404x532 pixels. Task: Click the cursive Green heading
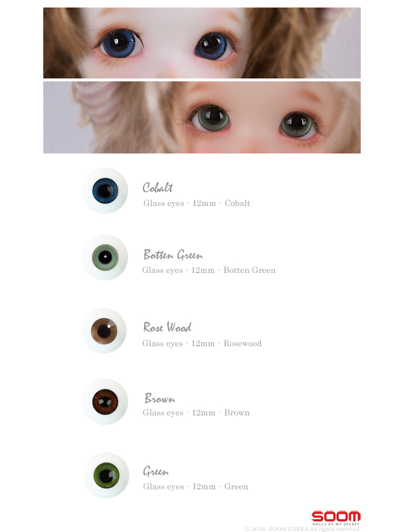point(156,471)
